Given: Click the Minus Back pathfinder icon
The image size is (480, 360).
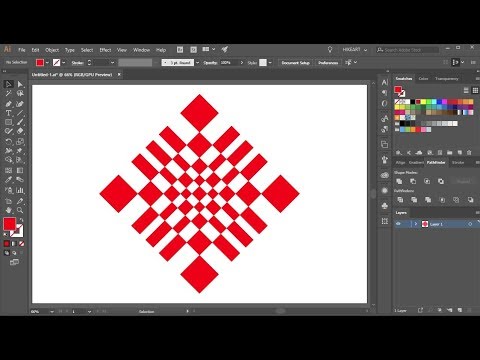Looking at the screenshot, I should point(470,200).
